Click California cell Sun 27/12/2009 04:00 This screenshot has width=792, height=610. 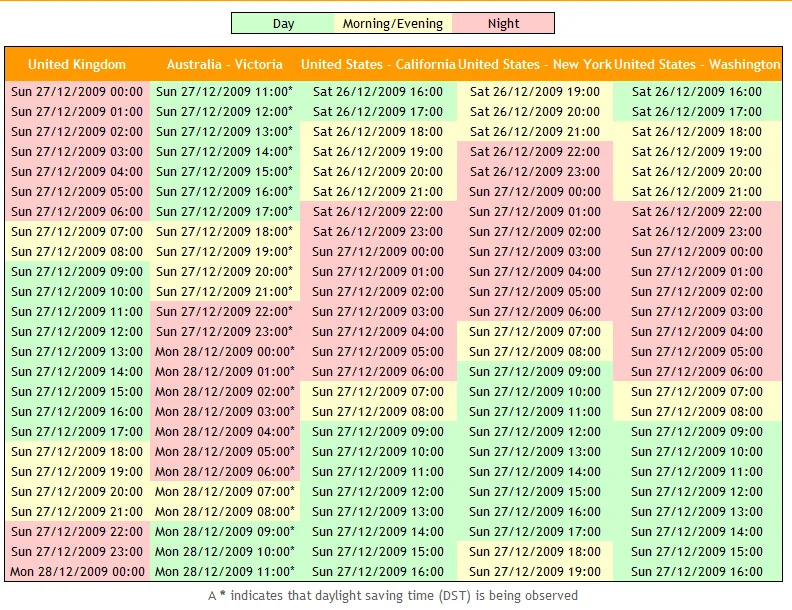pos(378,331)
